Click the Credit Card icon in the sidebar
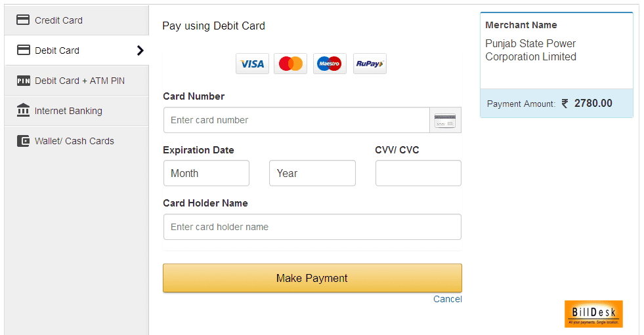 click(23, 20)
